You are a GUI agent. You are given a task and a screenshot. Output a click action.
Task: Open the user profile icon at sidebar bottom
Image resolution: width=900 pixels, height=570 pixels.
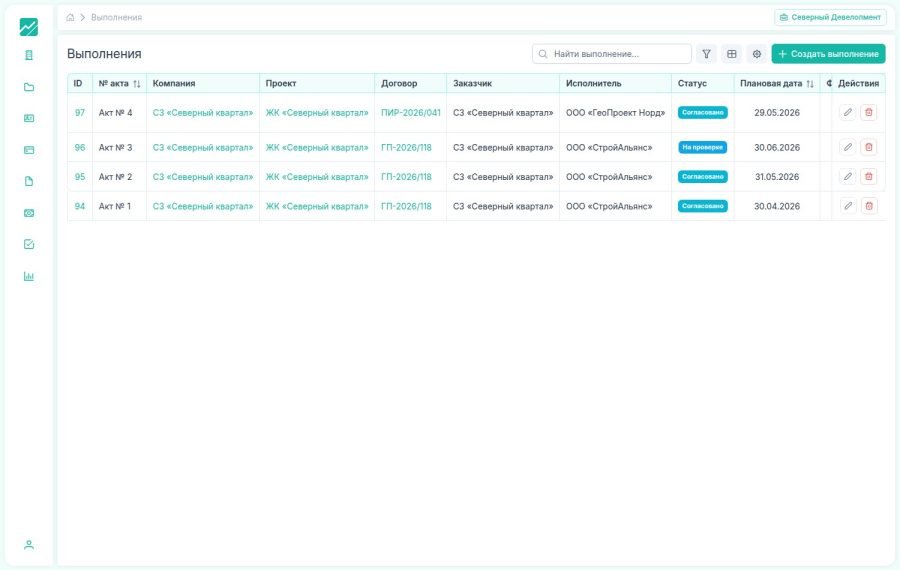tap(29, 545)
